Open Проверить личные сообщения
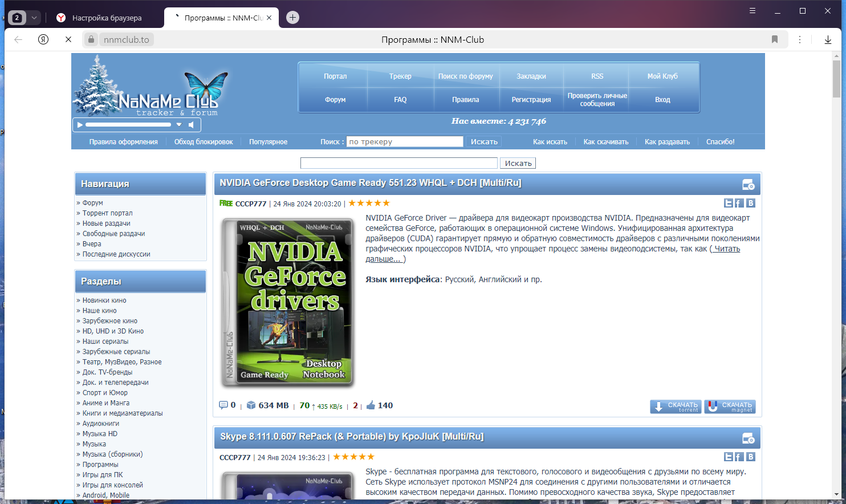Screen dimensions: 846x504 click(x=597, y=99)
